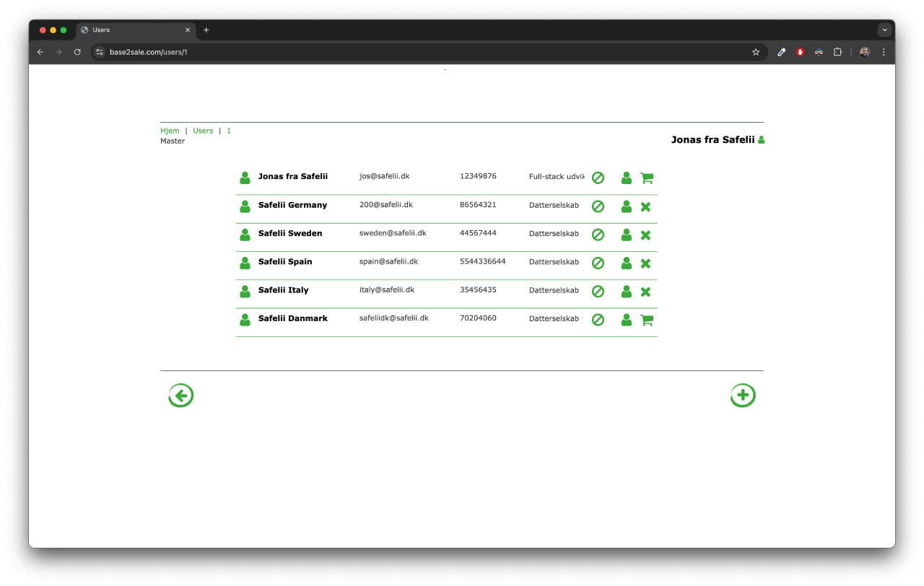The image size is (924, 586).
Task: Click the user avatar icon left of Safelii Germany
Action: [x=245, y=206]
